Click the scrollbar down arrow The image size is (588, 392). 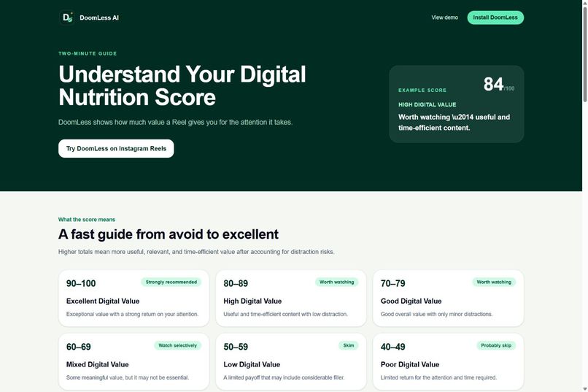[584, 389]
